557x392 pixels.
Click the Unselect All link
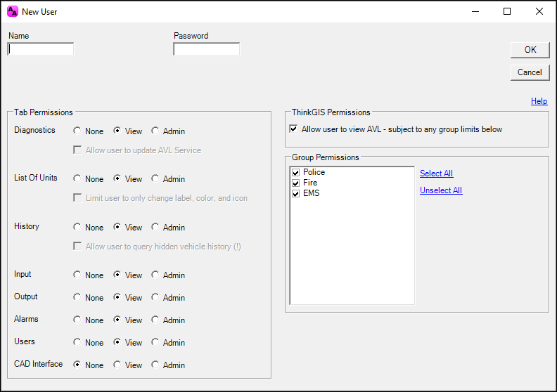441,190
